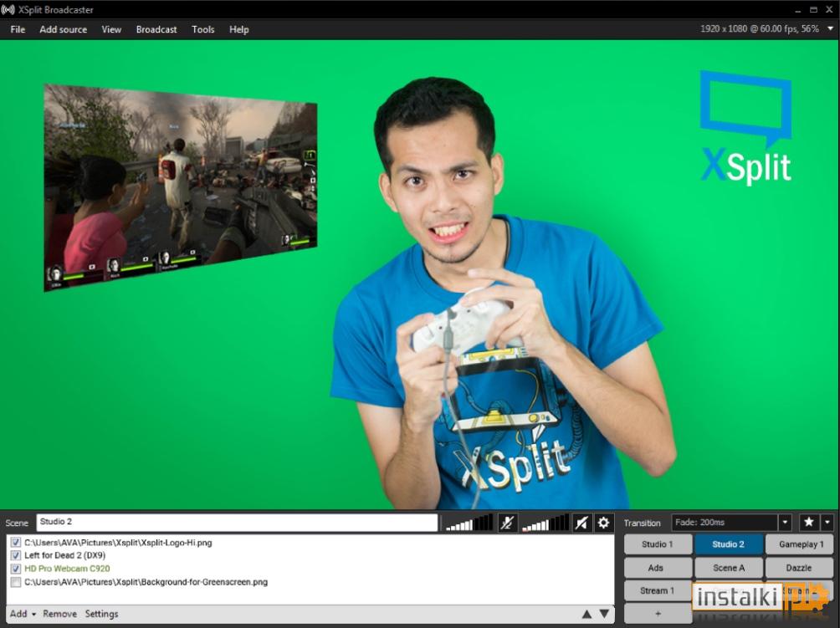The image size is (840, 628).
Task: Check the Background-for-Greenscreen.png source checkbox
Action: click(x=16, y=582)
